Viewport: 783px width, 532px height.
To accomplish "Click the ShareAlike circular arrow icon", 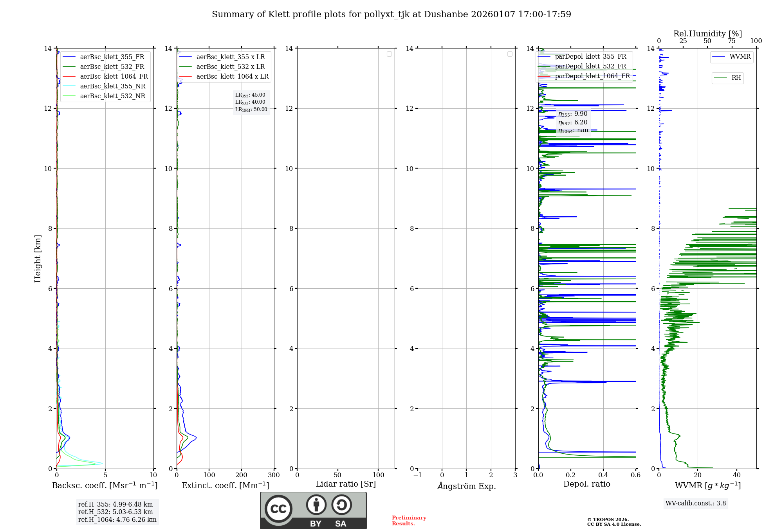I will click(341, 505).
